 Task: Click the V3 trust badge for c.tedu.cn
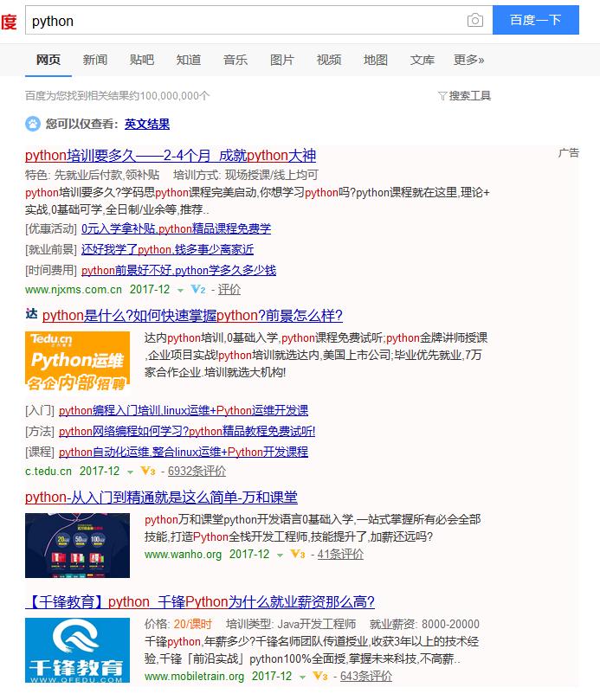[148, 471]
